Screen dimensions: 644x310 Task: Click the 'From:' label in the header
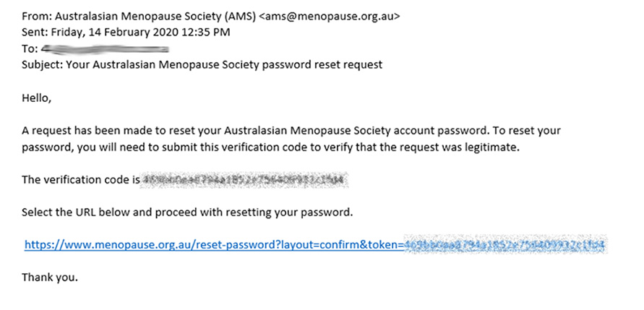click(x=37, y=17)
